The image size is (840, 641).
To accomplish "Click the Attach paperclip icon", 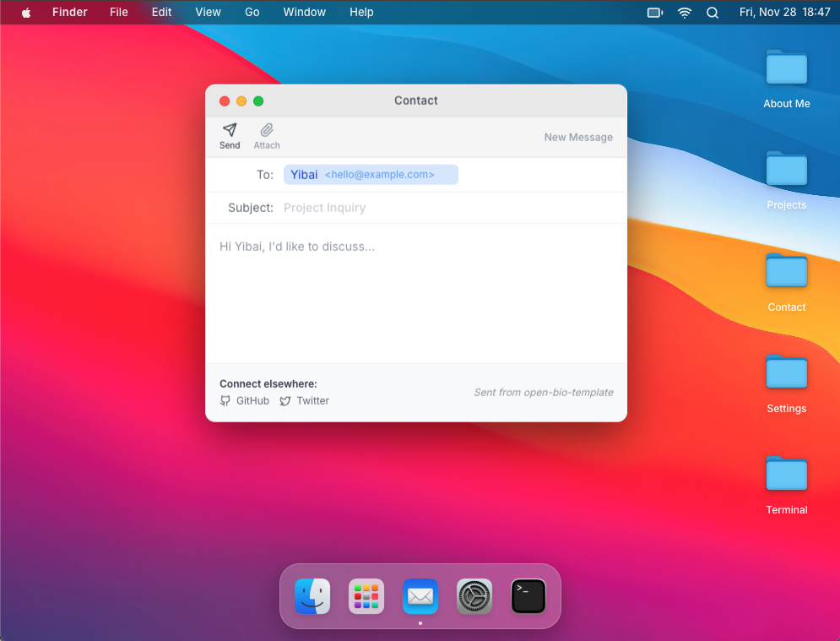I will 267,130.
